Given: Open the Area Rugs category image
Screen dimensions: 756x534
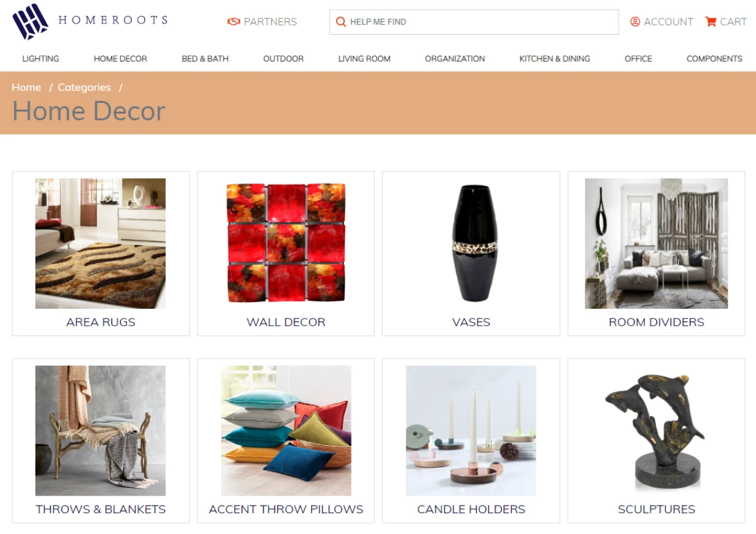Looking at the screenshot, I should (100, 243).
